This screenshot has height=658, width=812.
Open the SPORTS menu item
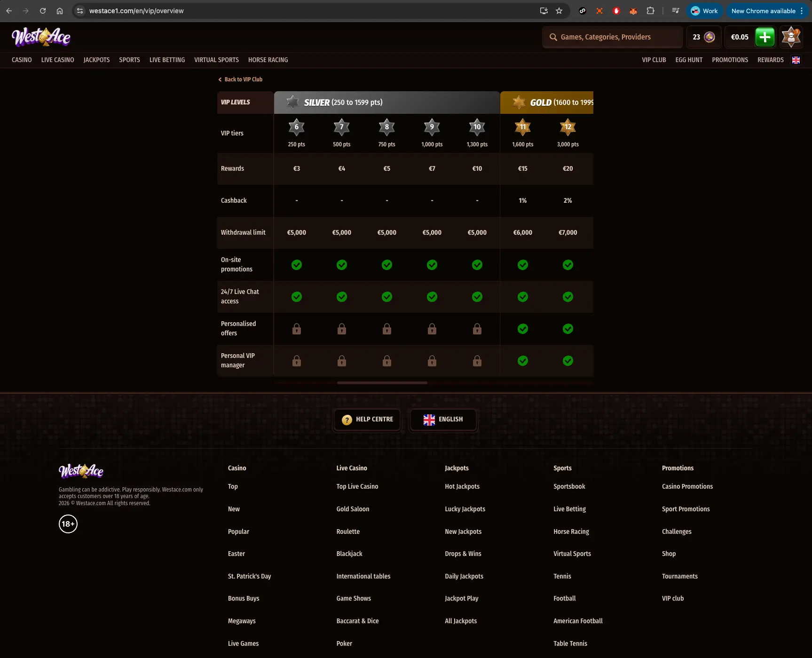pyautogui.click(x=129, y=60)
